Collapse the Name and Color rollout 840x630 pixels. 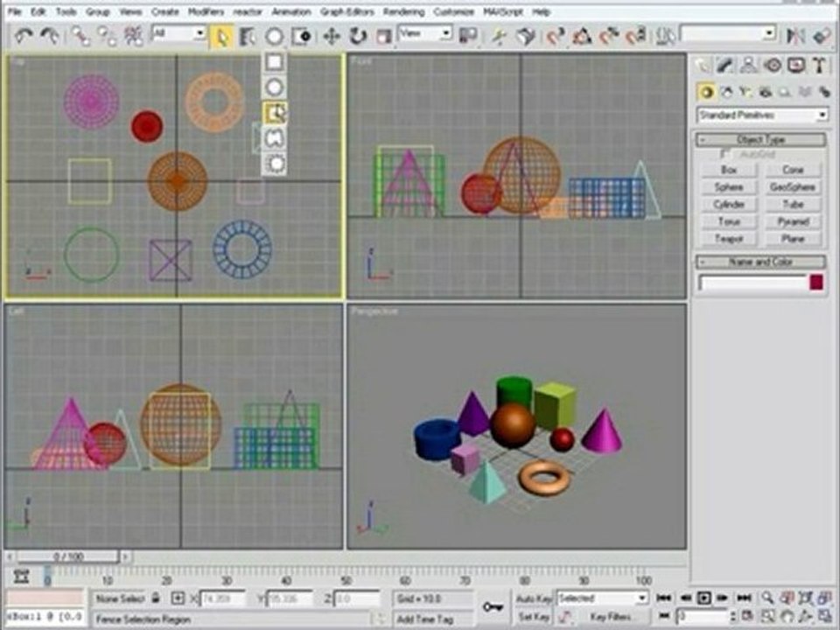pyautogui.click(x=760, y=262)
